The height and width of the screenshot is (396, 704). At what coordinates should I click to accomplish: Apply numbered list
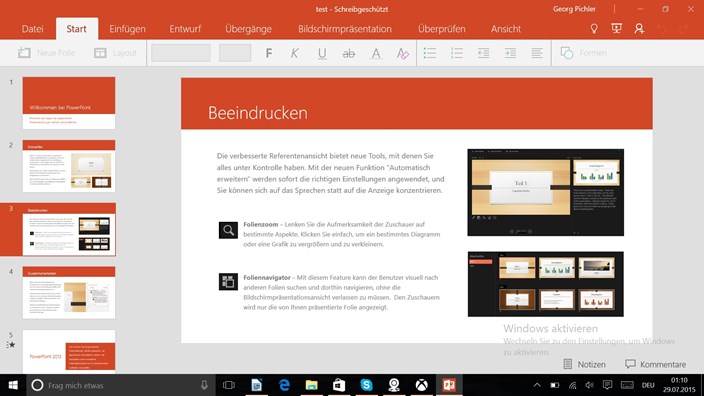pyautogui.click(x=457, y=53)
